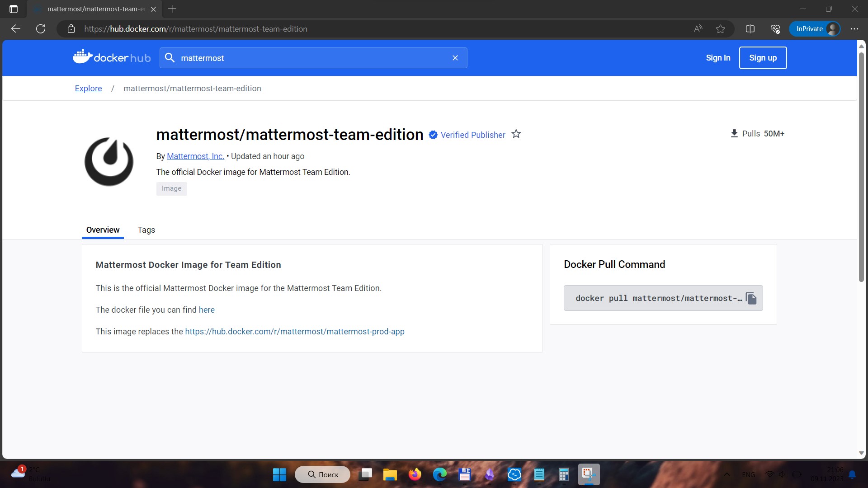Open the docker file 'here' link
The width and height of the screenshot is (868, 488).
pyautogui.click(x=207, y=310)
